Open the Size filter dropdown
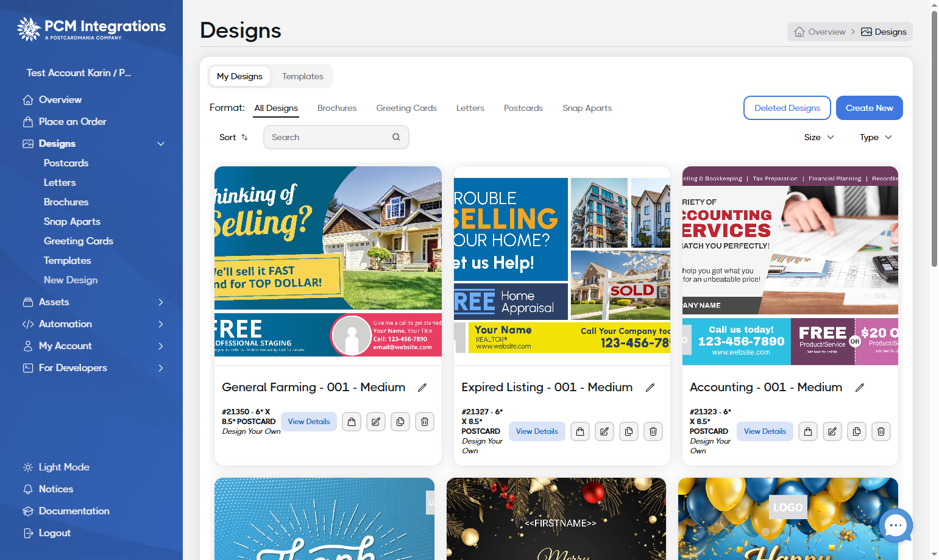Image resolution: width=939 pixels, height=560 pixels. pyautogui.click(x=819, y=137)
